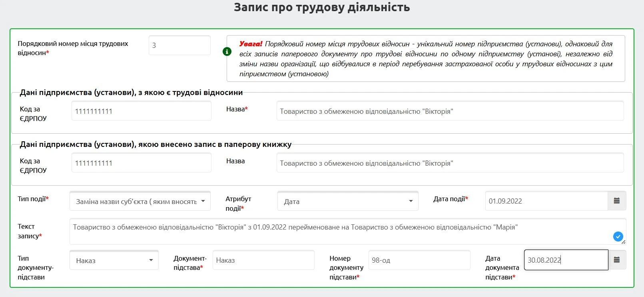The height and width of the screenshot is (297, 644).
Task: Click Назва field in the трудові відносини section
Action: tap(450, 111)
